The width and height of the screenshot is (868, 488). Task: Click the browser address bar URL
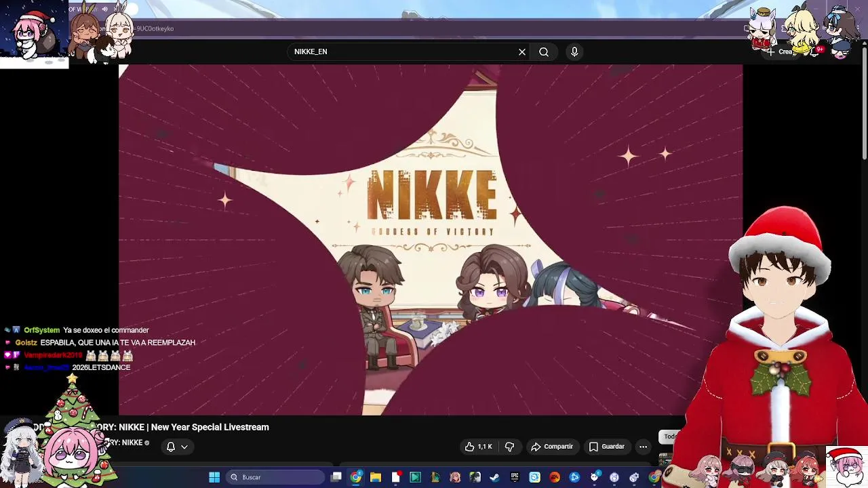(155, 28)
